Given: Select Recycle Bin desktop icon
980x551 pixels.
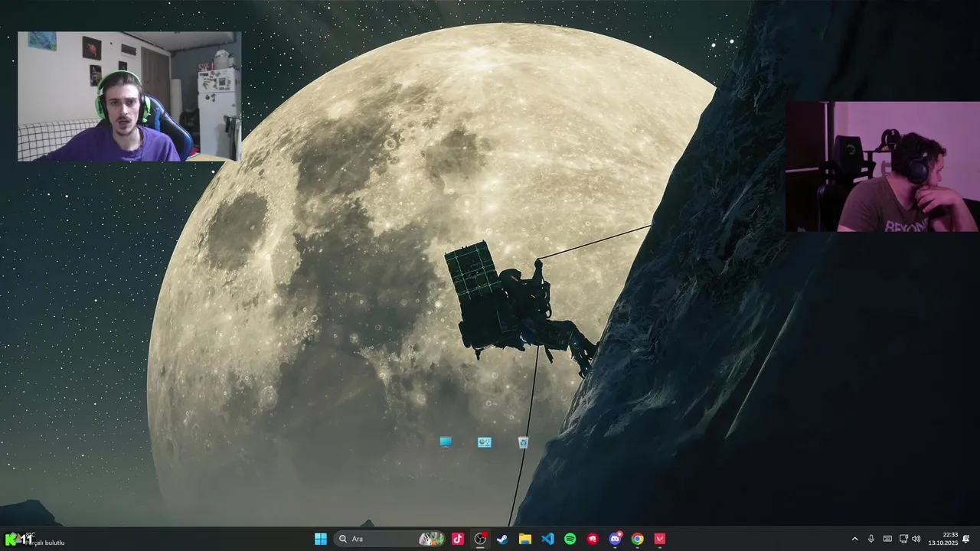Looking at the screenshot, I should click(x=523, y=442).
